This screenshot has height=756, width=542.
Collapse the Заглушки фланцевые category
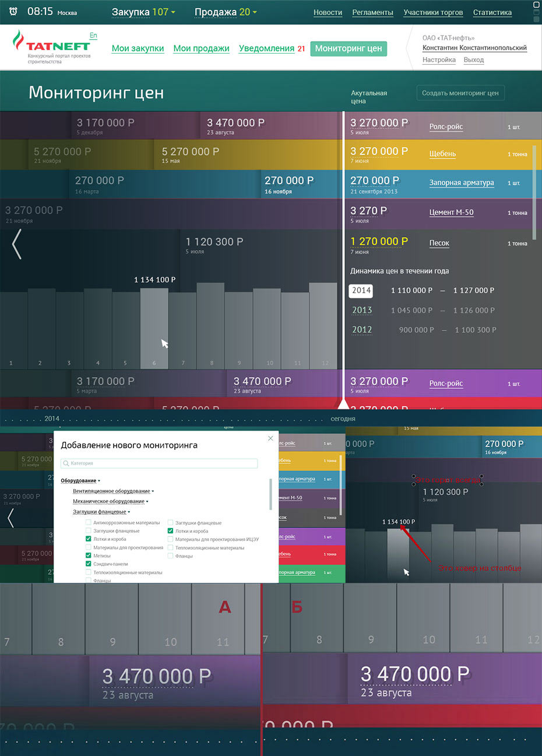tap(101, 512)
